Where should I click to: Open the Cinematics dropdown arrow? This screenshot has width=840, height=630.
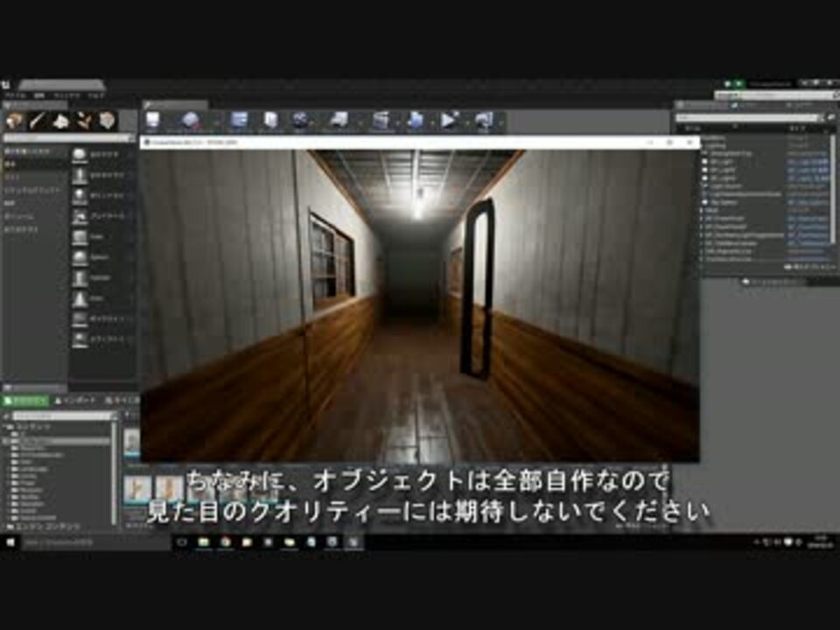click(x=397, y=122)
